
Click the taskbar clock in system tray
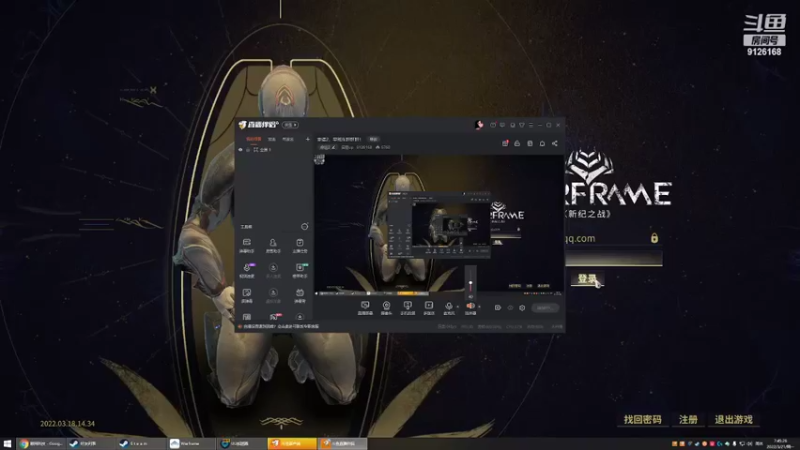click(x=781, y=444)
